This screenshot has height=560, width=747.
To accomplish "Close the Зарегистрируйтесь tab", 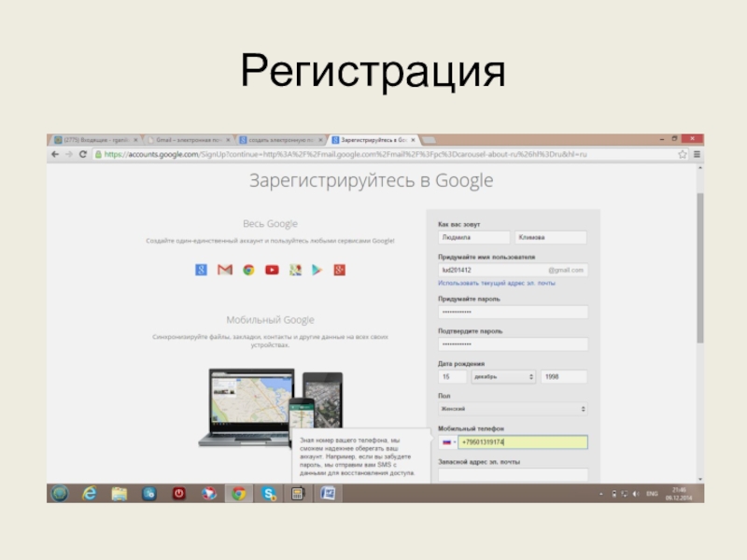I will click(413, 140).
